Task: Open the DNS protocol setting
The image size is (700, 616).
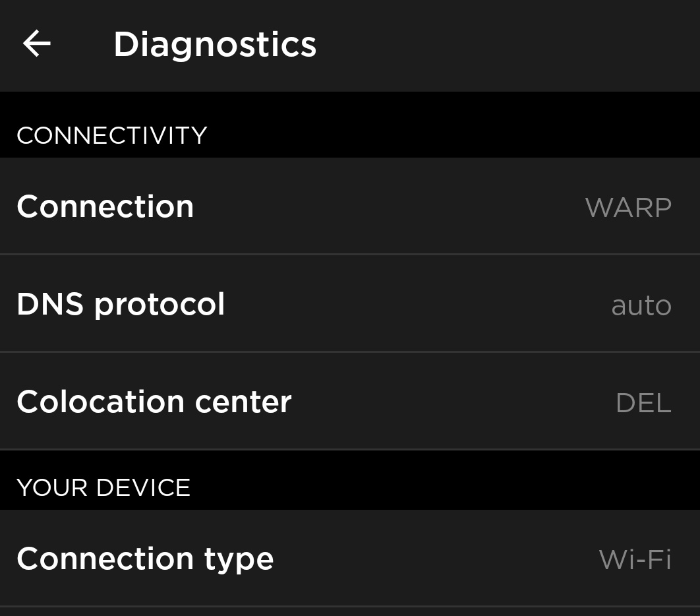Action: click(x=350, y=303)
